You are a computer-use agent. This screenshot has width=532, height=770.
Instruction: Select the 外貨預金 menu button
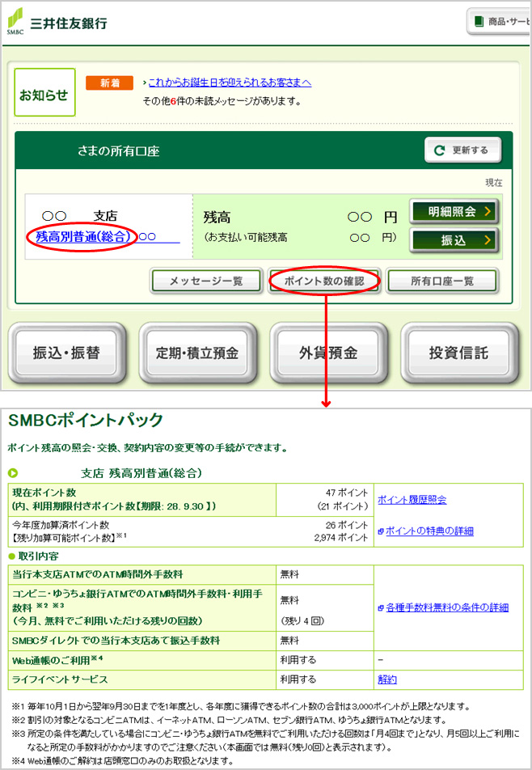(x=328, y=353)
